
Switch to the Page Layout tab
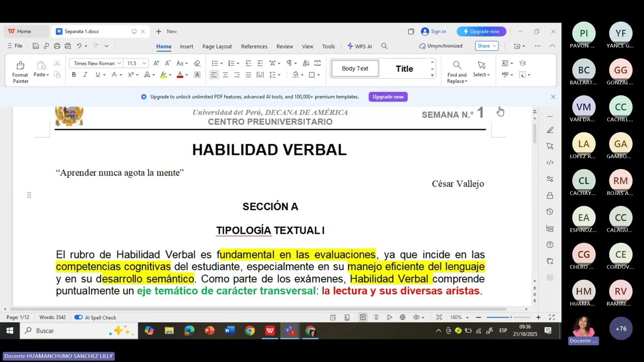[217, 46]
